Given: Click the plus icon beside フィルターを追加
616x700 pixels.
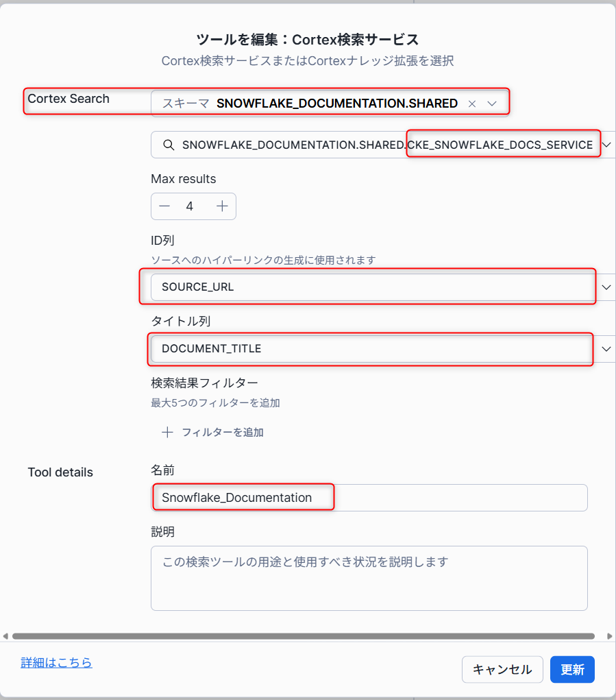Looking at the screenshot, I should click(167, 432).
